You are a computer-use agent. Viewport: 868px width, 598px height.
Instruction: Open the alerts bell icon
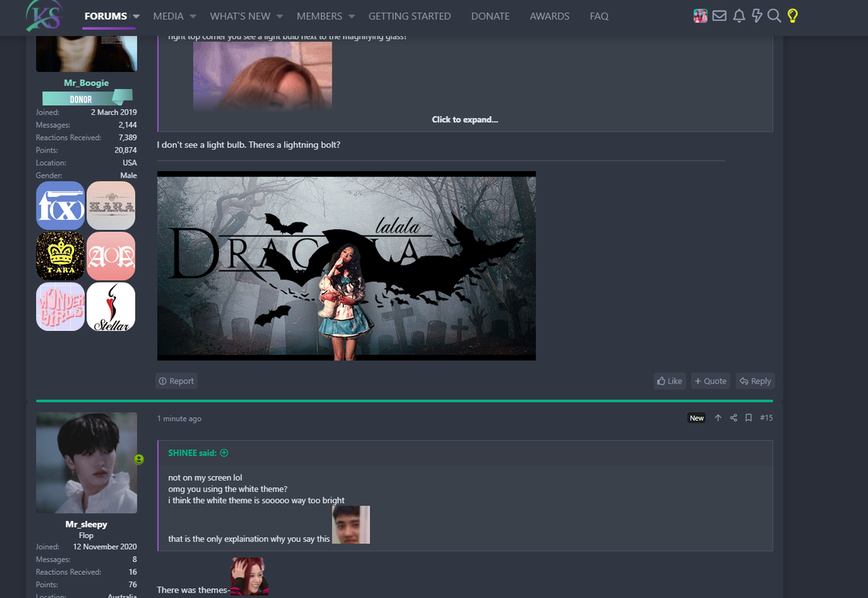point(739,16)
